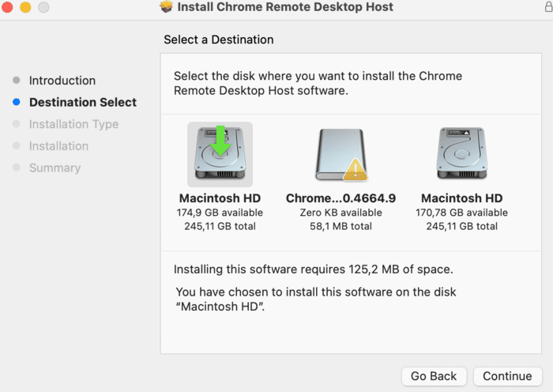
Task: Click the Go Back button
Action: coord(434,376)
